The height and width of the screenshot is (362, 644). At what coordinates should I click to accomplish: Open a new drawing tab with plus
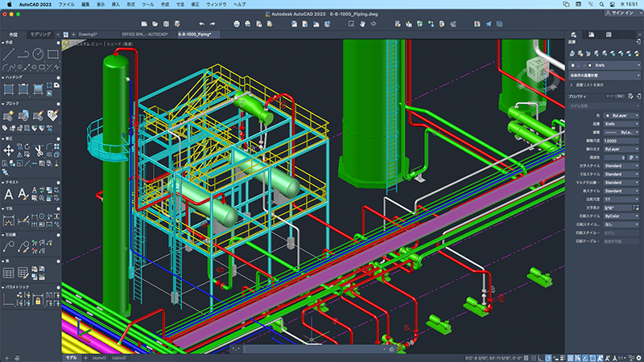tap(73, 35)
